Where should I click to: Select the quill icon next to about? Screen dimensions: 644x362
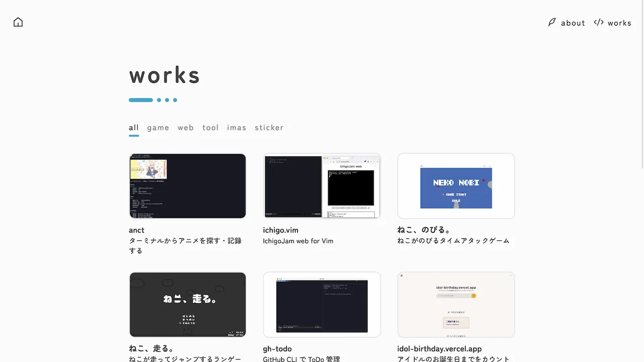(x=552, y=23)
